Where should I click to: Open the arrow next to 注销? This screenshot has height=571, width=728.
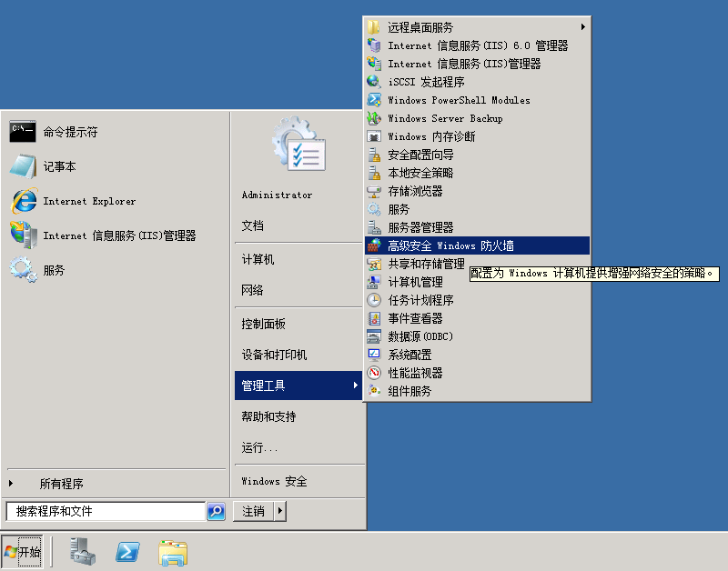(280, 511)
